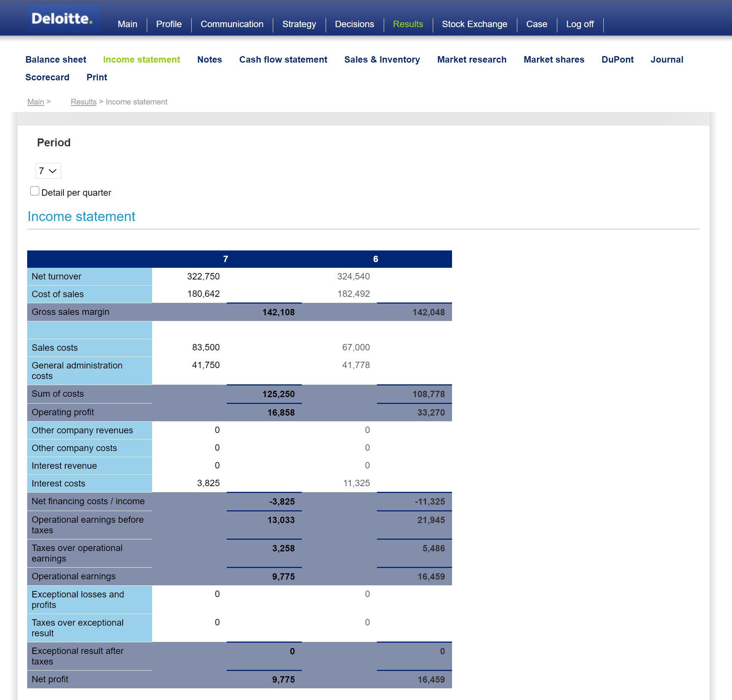This screenshot has width=732, height=700.
Task: Print the income statement
Action: pos(97,77)
